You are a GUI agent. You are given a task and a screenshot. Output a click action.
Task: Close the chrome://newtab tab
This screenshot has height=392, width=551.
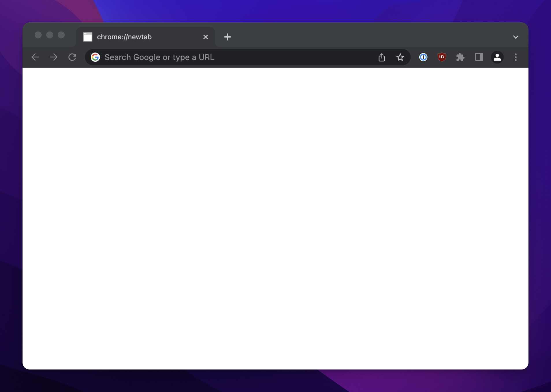(x=206, y=37)
